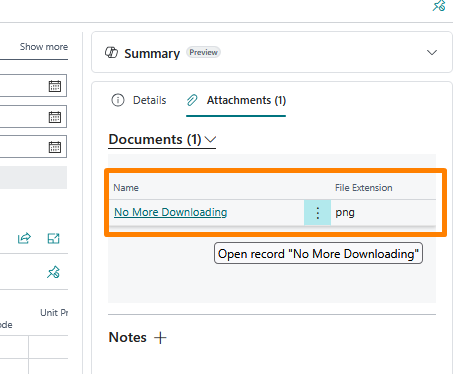Click the paperclip icon on Attachments tab

(x=192, y=100)
